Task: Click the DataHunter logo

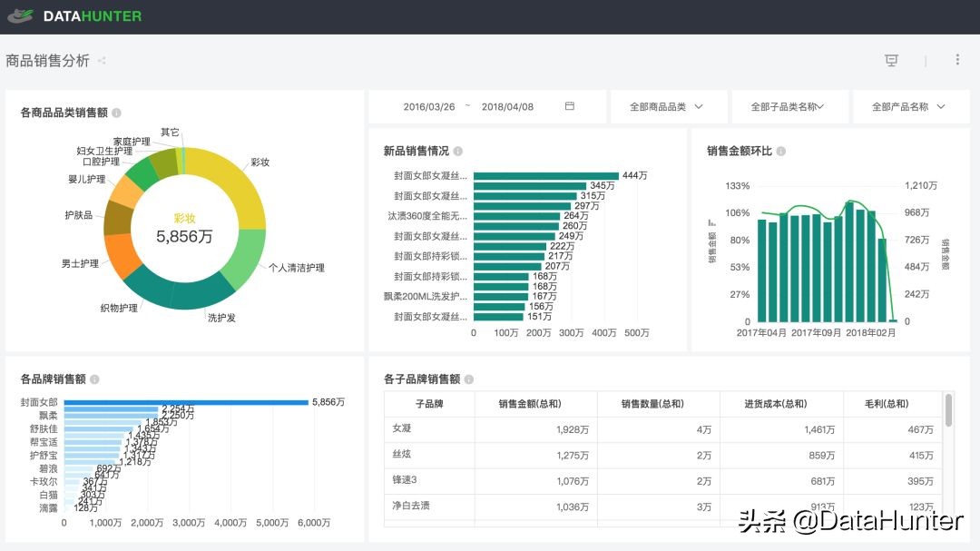Action: click(74, 16)
